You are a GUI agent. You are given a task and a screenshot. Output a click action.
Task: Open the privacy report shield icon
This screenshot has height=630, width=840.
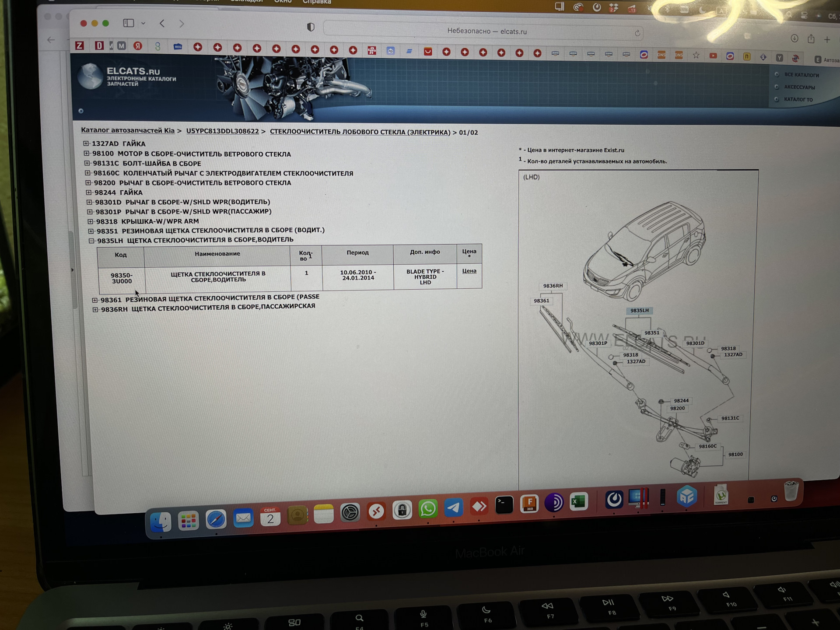311,27
